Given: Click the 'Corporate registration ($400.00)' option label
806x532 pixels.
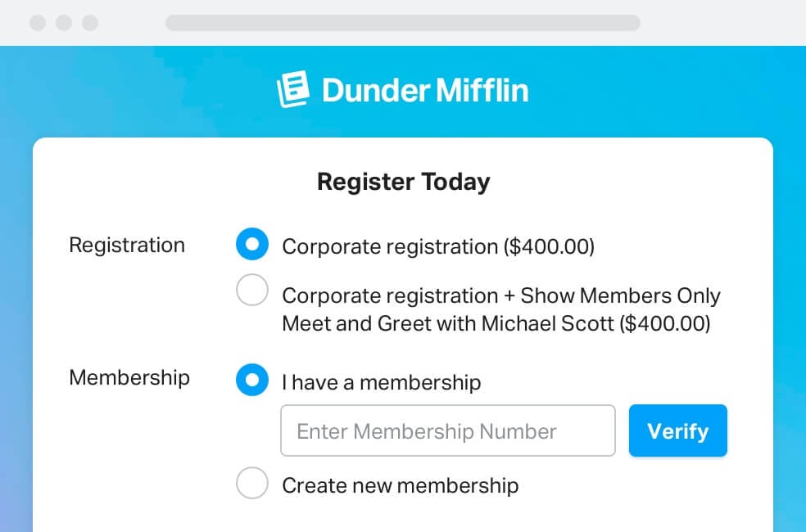Looking at the screenshot, I should pyautogui.click(x=438, y=246).
